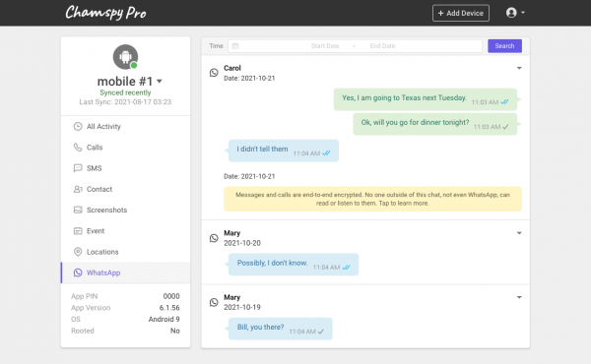Image resolution: width=591 pixels, height=364 pixels.
Task: Click the SMS speech bubble icon
Action: tap(78, 168)
